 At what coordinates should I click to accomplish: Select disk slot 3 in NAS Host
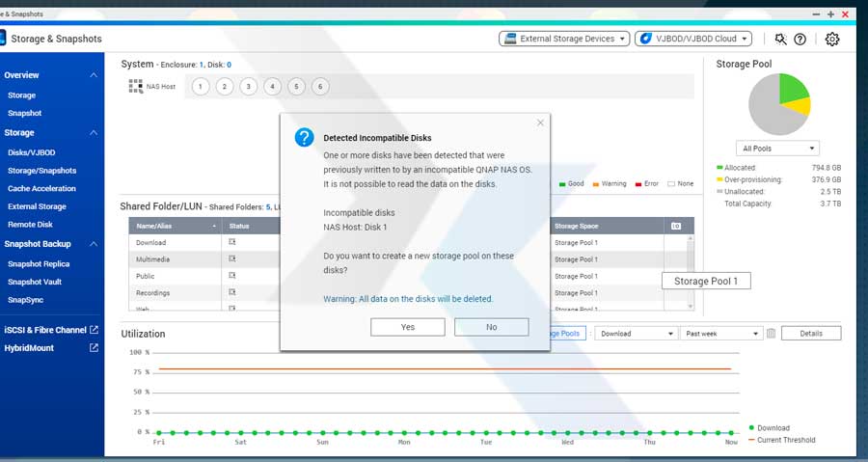(249, 87)
